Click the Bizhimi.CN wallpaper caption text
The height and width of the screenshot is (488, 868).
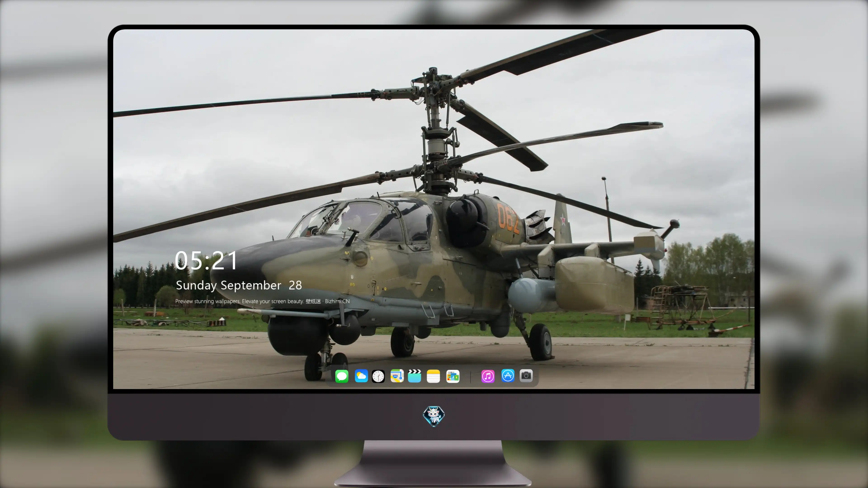[262, 301]
